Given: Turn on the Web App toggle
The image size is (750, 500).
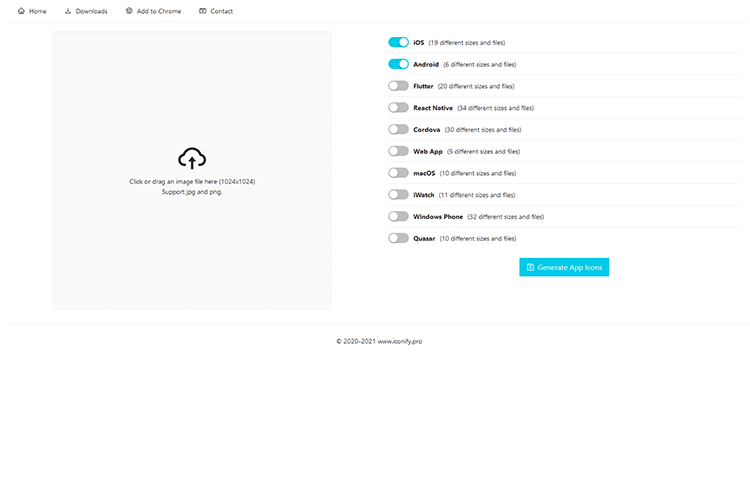Looking at the screenshot, I should click(x=398, y=151).
